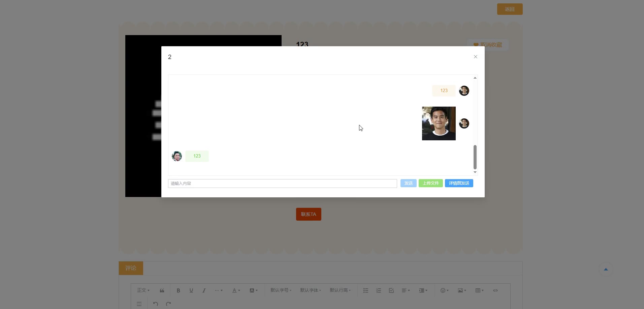This screenshot has height=309, width=644.
Task: Click the 上传文件 upload button
Action: tap(431, 183)
